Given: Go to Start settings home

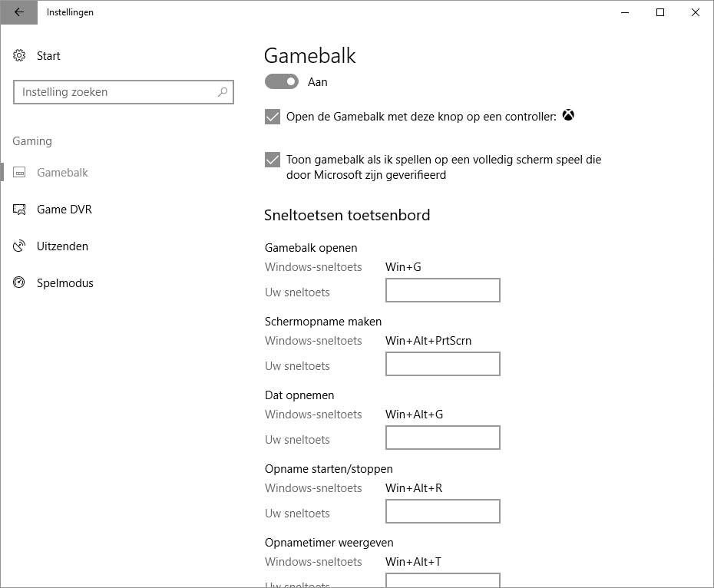Looking at the screenshot, I should point(48,56).
